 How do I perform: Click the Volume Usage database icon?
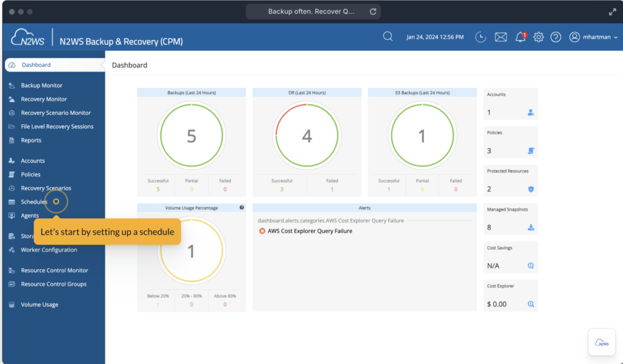12,304
